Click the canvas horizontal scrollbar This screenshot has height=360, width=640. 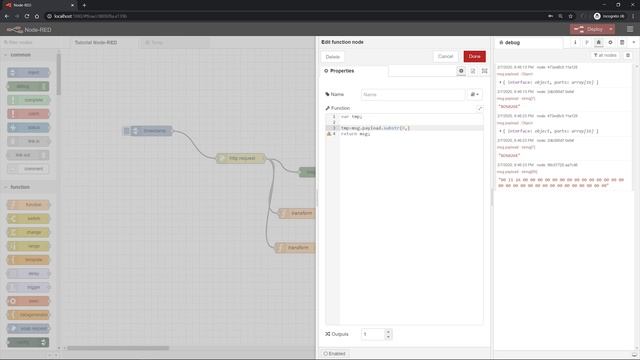(x=118, y=348)
